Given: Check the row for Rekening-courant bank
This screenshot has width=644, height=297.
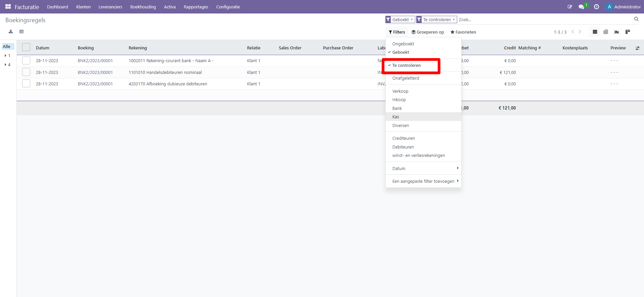Looking at the screenshot, I should (x=26, y=60).
